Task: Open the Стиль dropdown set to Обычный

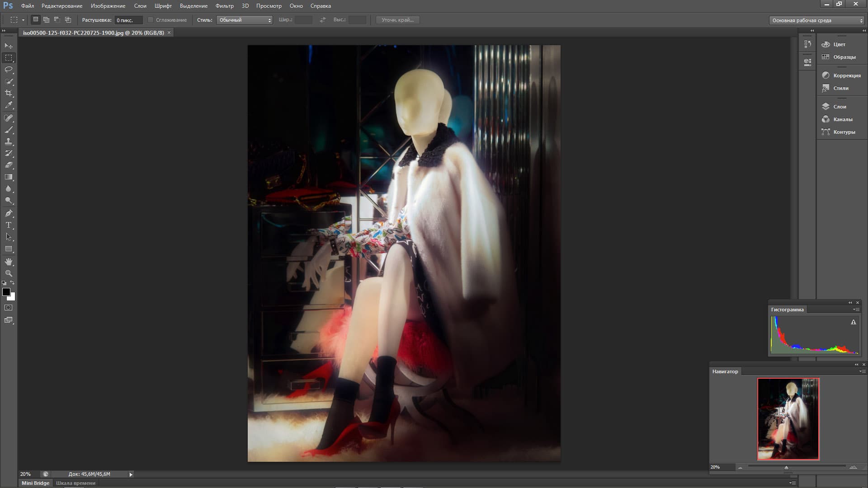Action: pyautogui.click(x=244, y=20)
